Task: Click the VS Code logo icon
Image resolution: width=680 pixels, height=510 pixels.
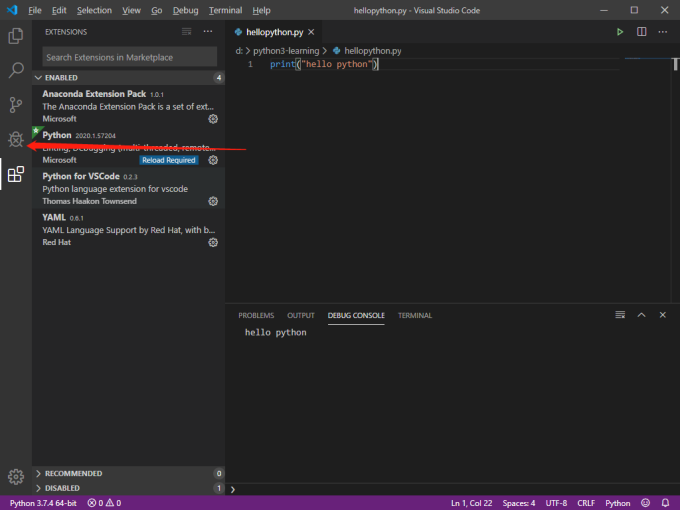Action: [12, 10]
